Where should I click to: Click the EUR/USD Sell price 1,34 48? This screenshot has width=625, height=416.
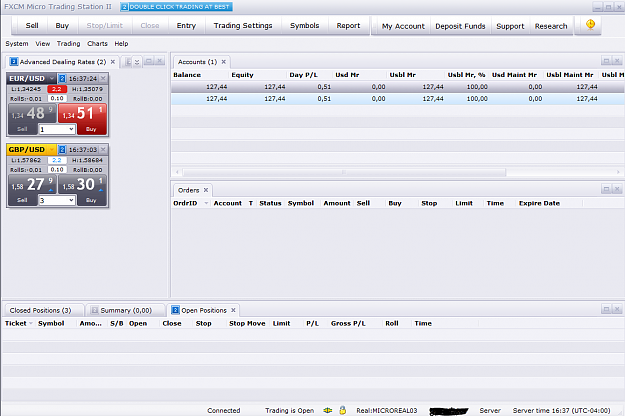click(32, 114)
